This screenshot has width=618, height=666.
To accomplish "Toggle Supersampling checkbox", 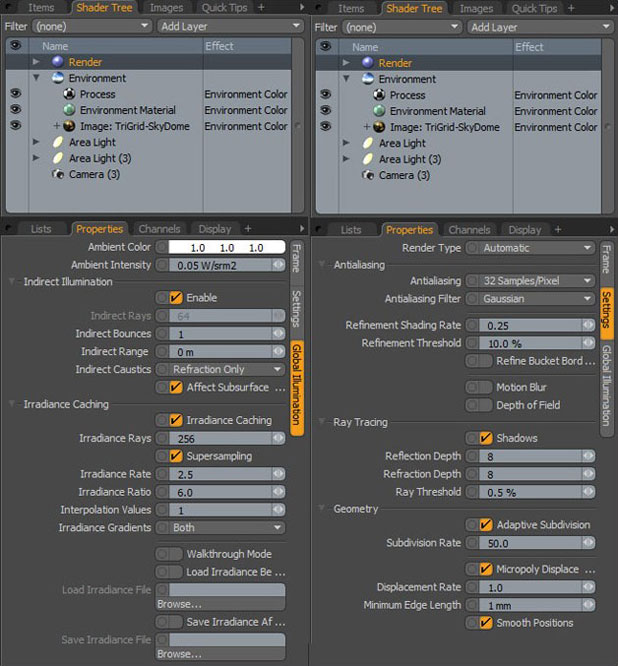I will [x=176, y=456].
